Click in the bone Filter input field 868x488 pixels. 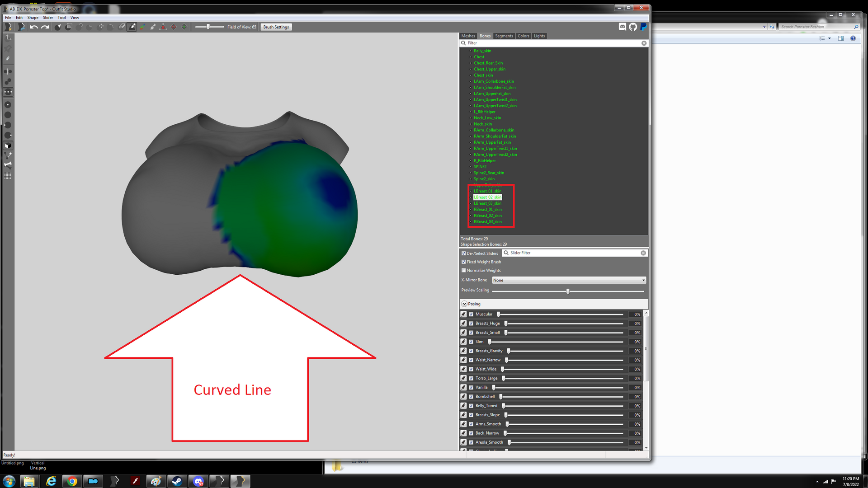[x=553, y=43]
